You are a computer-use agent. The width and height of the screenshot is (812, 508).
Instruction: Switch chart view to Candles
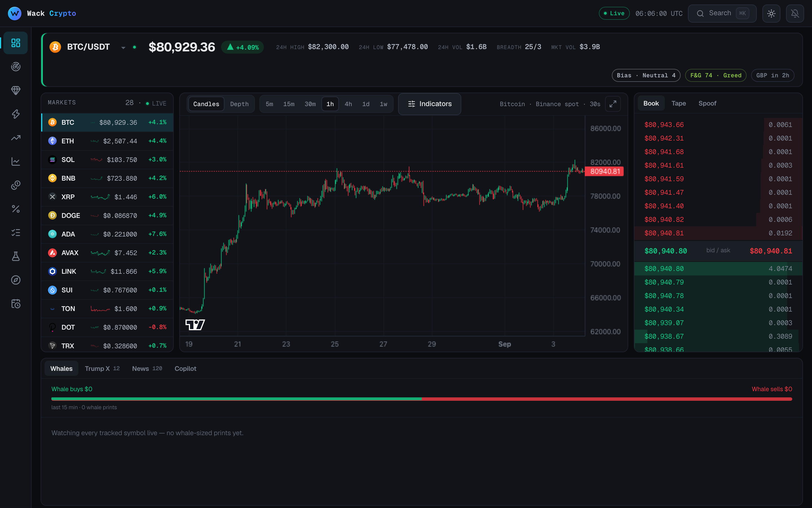tap(206, 104)
